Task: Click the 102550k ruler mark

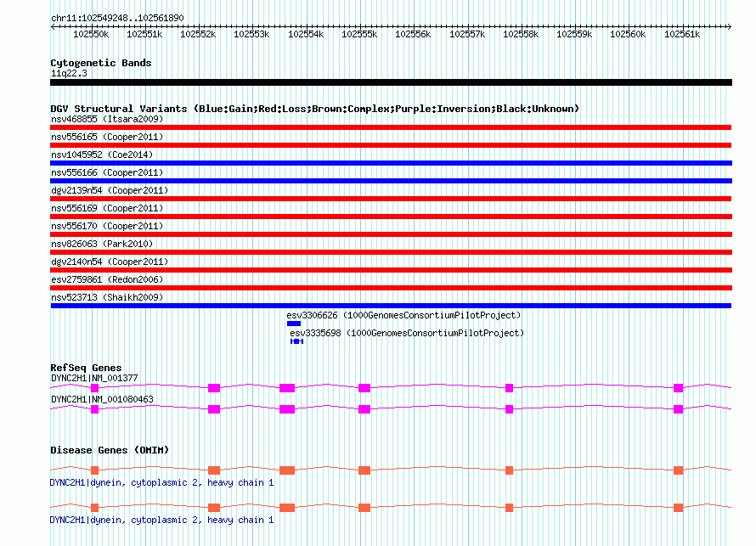Action: tap(91, 34)
